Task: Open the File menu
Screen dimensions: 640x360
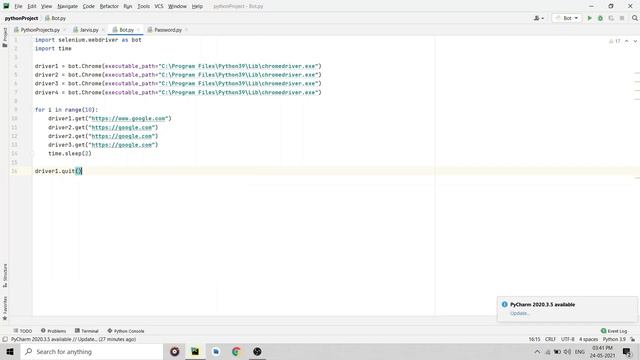Action: click(18, 6)
